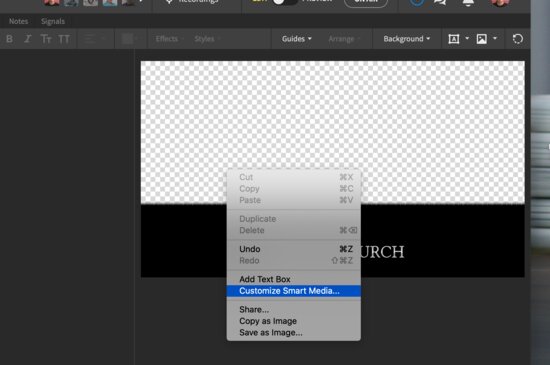
Task: Expand the text box options arrow
Action: pyautogui.click(x=467, y=38)
